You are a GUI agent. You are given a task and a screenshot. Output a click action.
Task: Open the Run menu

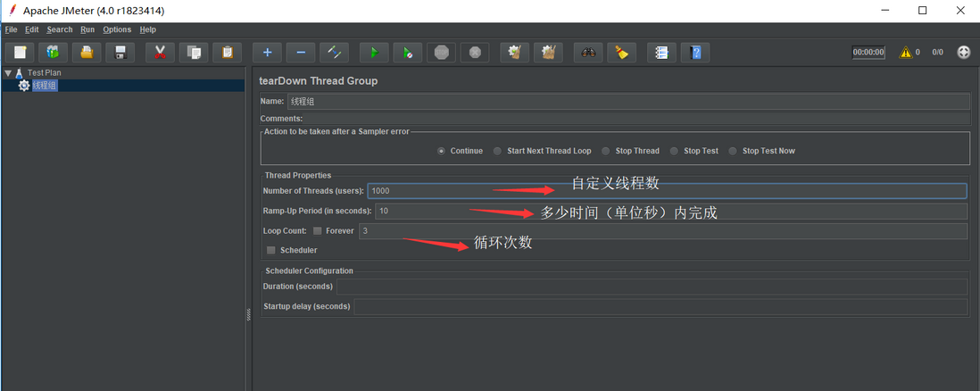(x=87, y=29)
